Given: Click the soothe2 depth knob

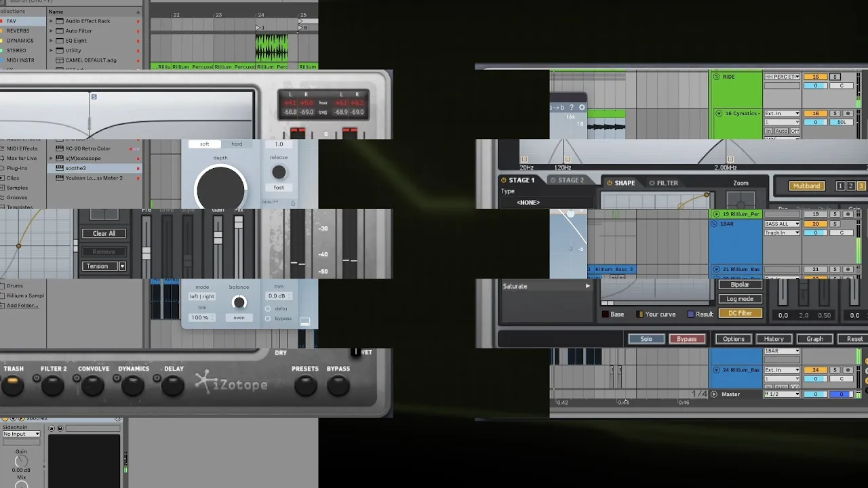Looking at the screenshot, I should point(220,188).
